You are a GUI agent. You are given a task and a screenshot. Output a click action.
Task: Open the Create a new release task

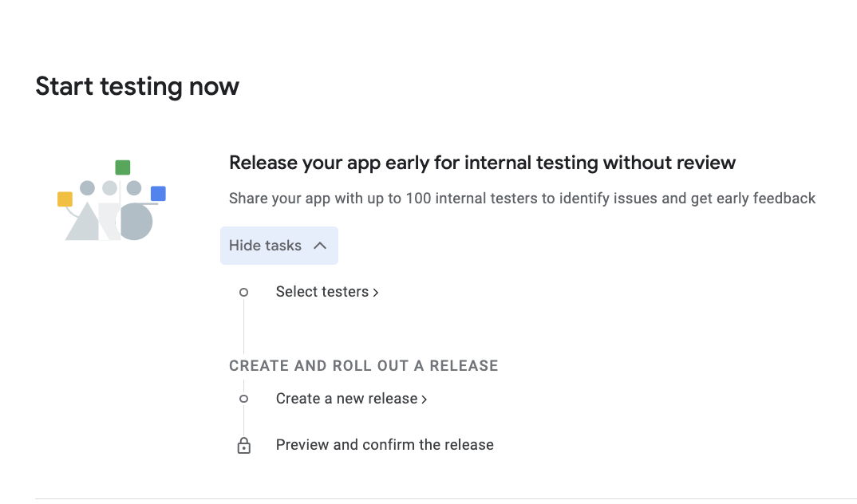pos(346,399)
